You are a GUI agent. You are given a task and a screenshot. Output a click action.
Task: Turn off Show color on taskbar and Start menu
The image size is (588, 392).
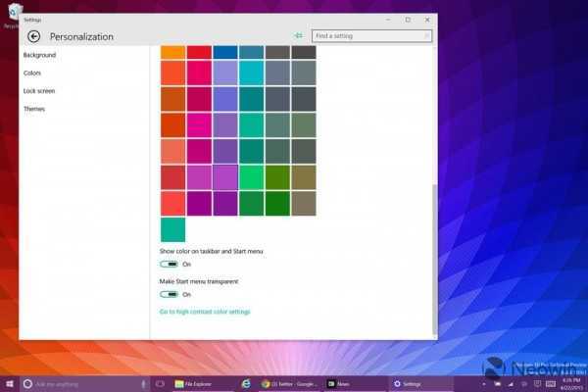click(x=169, y=264)
